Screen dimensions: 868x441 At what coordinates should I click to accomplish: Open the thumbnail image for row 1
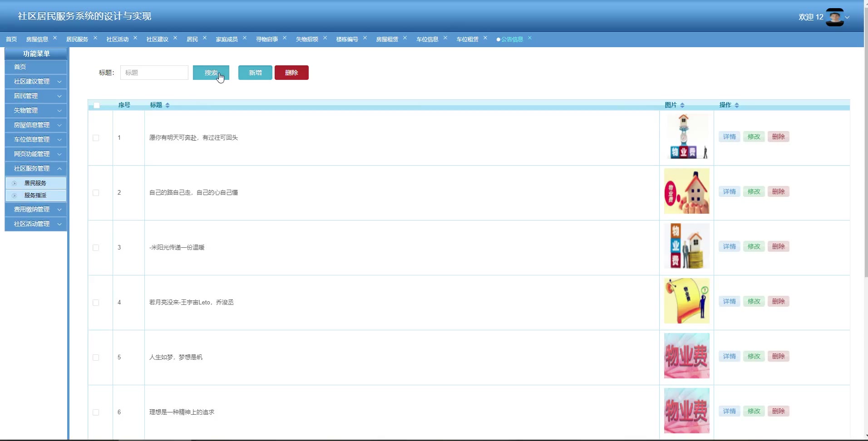686,137
